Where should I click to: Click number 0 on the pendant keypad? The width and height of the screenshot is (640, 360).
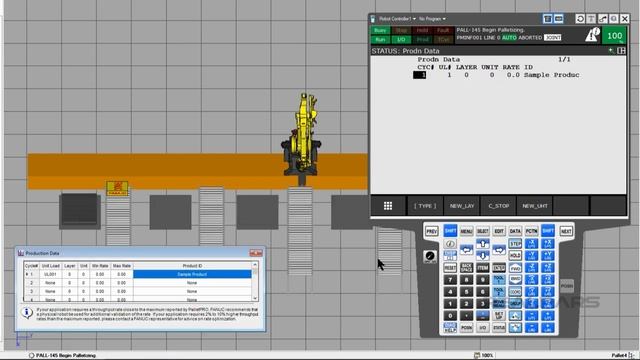[450, 316]
